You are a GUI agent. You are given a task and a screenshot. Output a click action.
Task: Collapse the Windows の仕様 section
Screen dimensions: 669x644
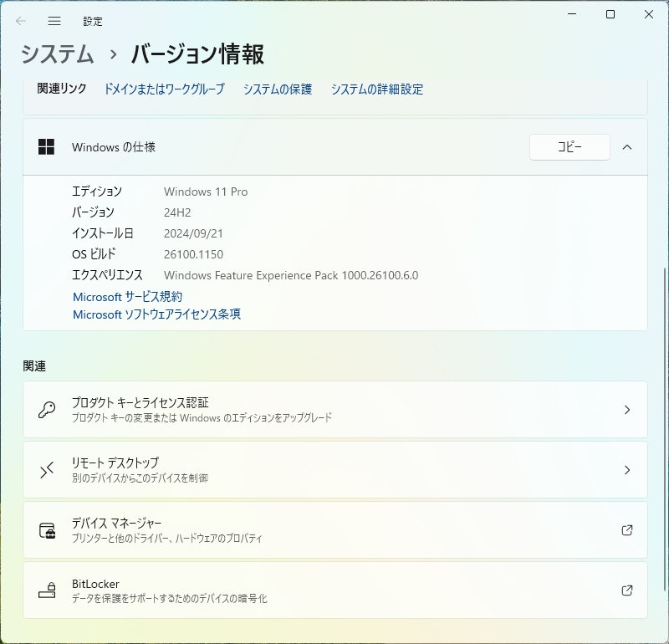coord(626,147)
